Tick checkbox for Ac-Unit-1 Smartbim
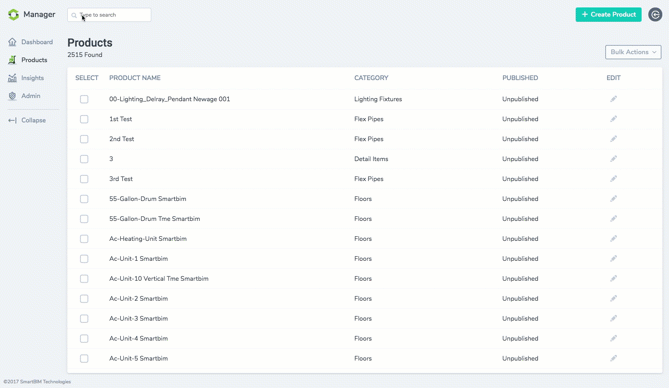Image resolution: width=669 pixels, height=388 pixels. coord(84,259)
